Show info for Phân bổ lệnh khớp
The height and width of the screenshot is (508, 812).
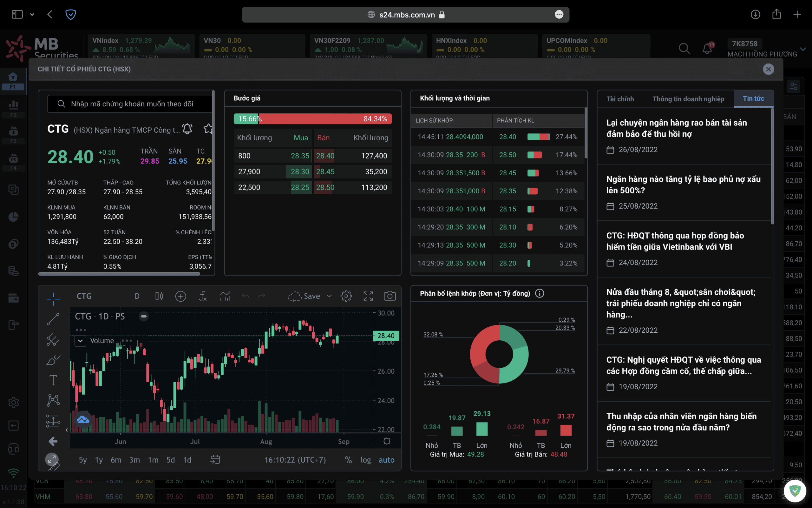pos(540,293)
